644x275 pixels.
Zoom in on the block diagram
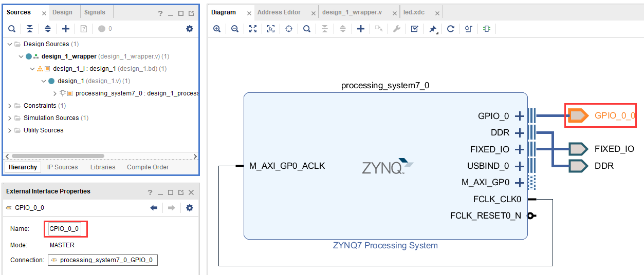217,29
